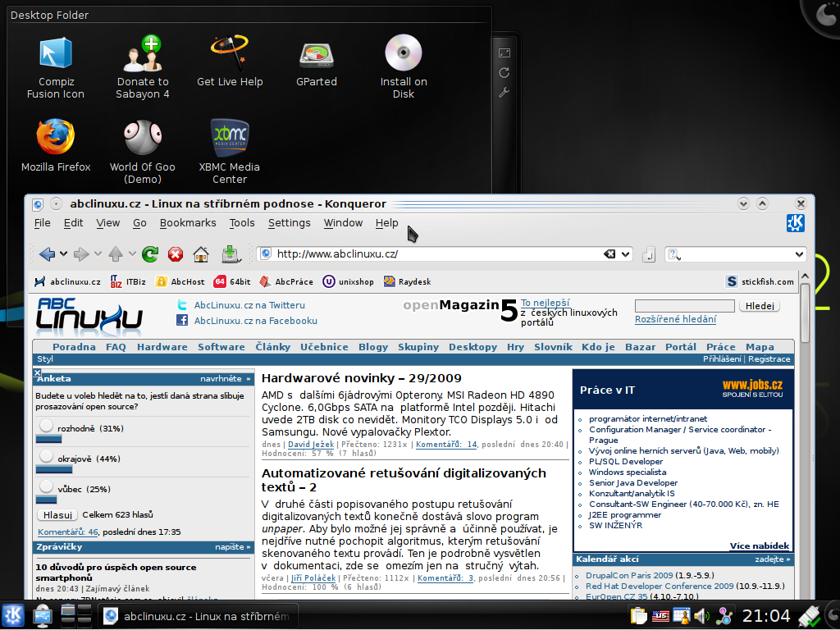Image resolution: width=840 pixels, height=630 pixels.
Task: Go to the home page via house icon
Action: click(201, 254)
